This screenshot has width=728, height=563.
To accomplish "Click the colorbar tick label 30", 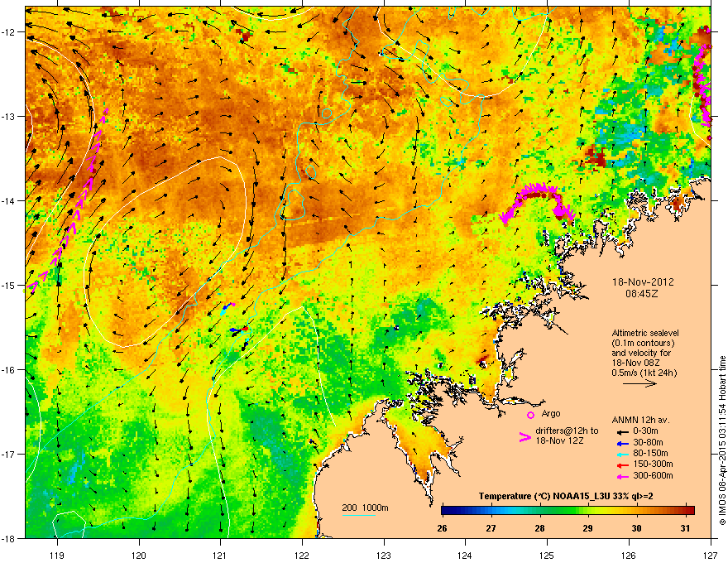I will pos(636,528).
